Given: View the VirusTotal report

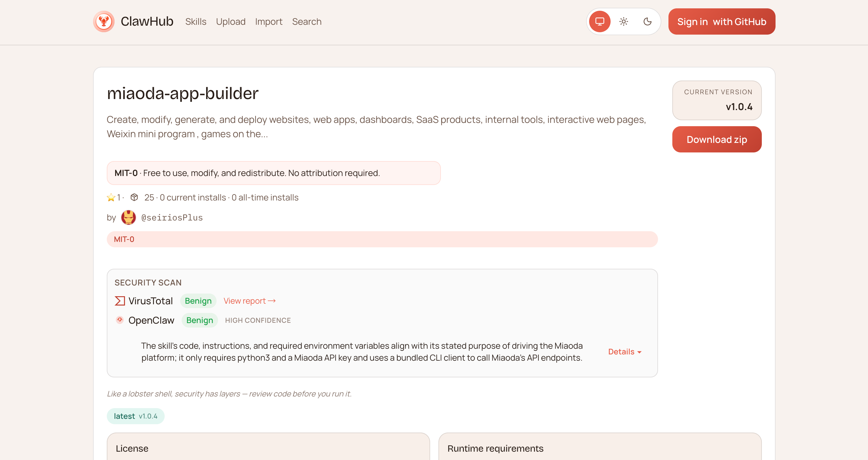Looking at the screenshot, I should pyautogui.click(x=249, y=301).
